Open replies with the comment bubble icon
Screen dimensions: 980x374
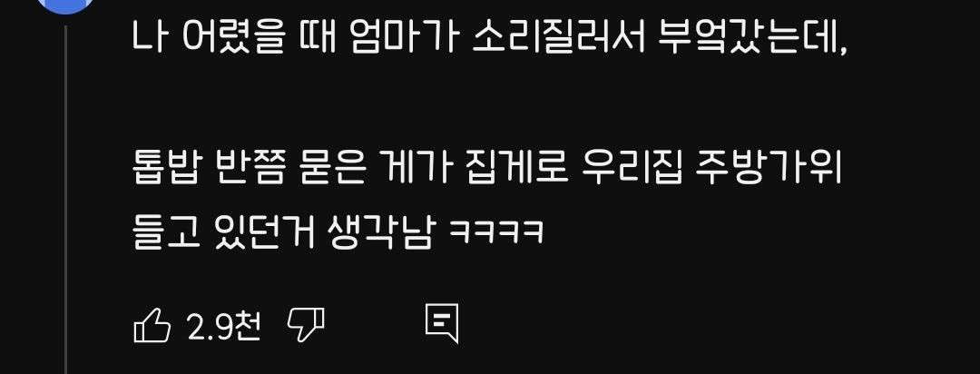[442, 323]
